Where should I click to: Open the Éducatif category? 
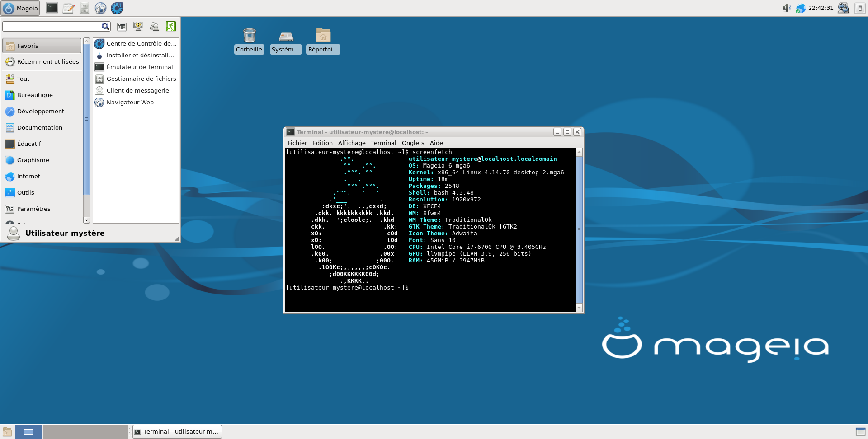point(42,144)
